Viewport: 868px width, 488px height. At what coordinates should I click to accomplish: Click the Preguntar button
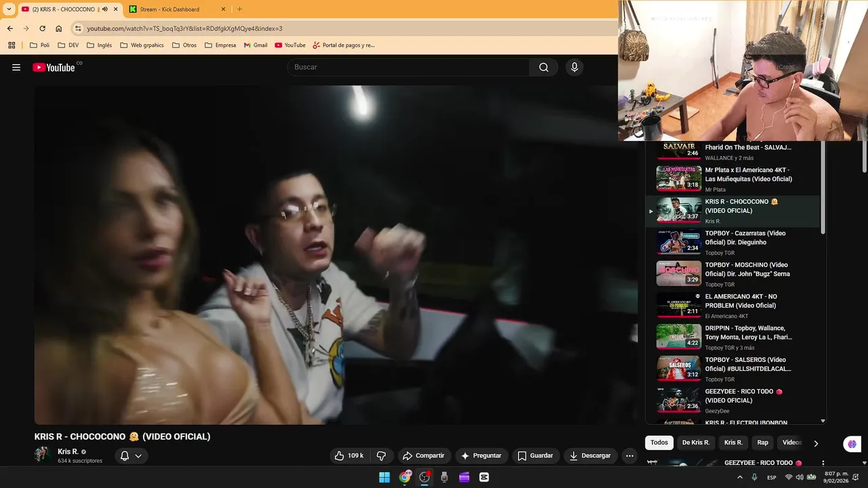(481, 455)
